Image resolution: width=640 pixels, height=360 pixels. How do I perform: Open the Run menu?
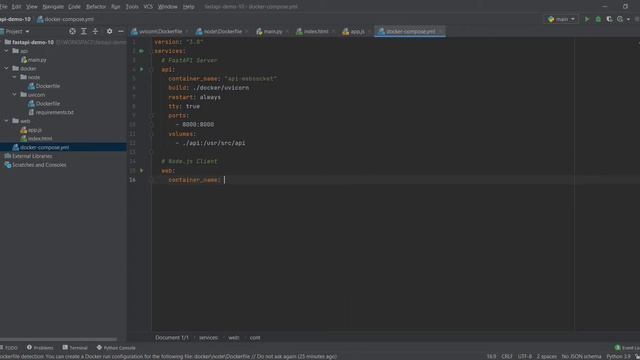[116, 7]
